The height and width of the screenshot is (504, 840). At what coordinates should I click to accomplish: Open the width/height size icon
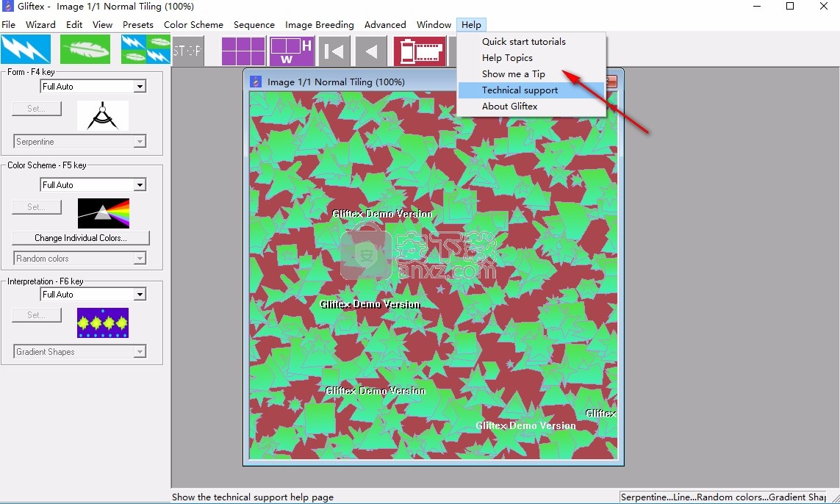(292, 51)
